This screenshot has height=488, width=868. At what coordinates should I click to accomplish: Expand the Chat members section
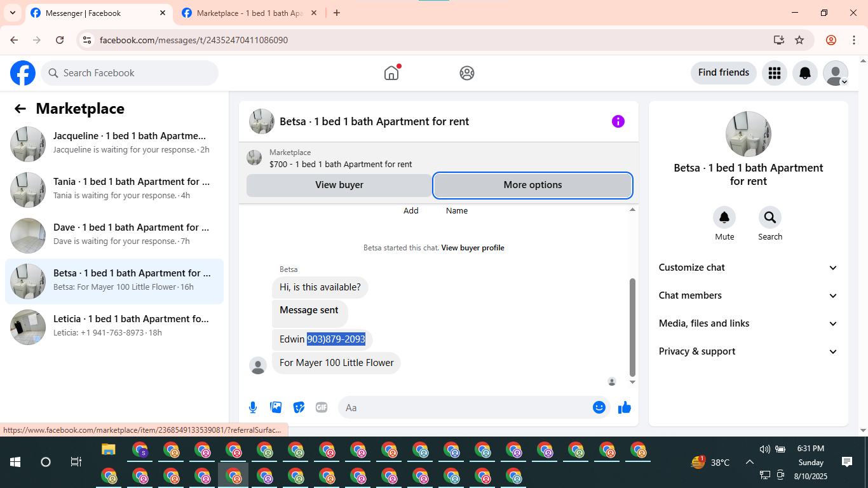point(749,295)
